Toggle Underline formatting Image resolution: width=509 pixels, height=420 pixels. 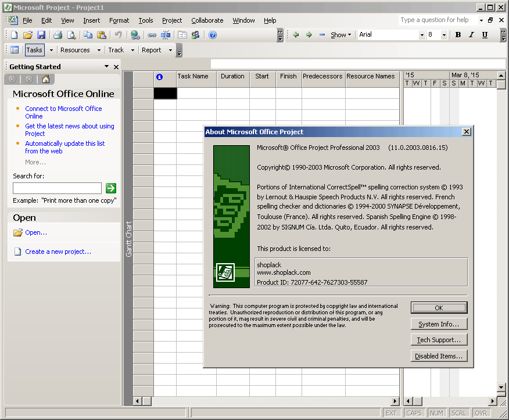(485, 35)
